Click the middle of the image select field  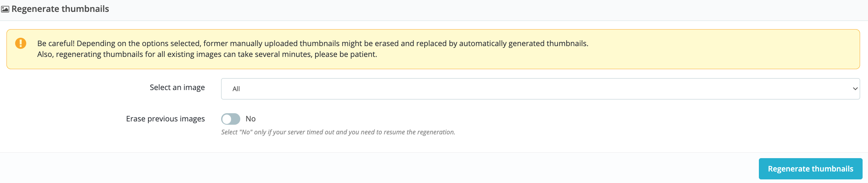point(540,89)
